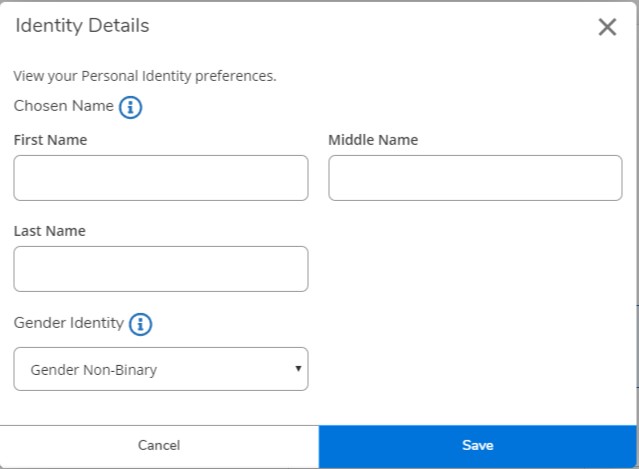This screenshot has height=469, width=639.
Task: Click the Last Name field label
Action: point(49,231)
